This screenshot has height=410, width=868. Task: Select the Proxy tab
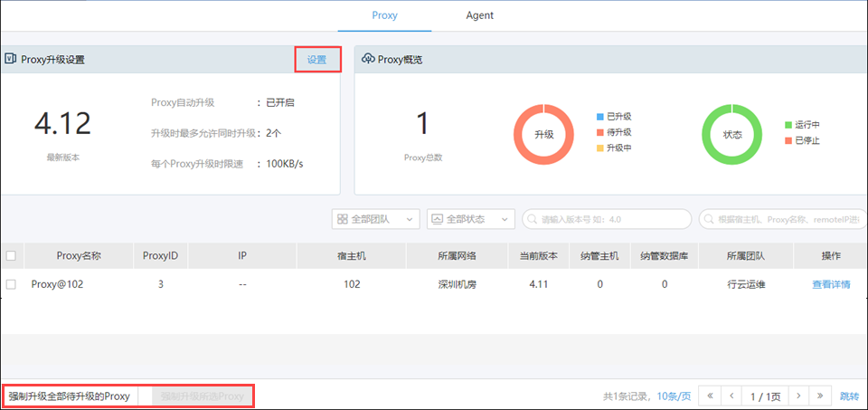tap(384, 15)
